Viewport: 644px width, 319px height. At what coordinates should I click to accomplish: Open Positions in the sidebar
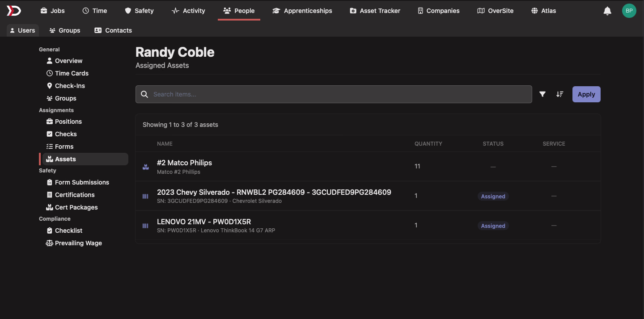[x=68, y=122]
